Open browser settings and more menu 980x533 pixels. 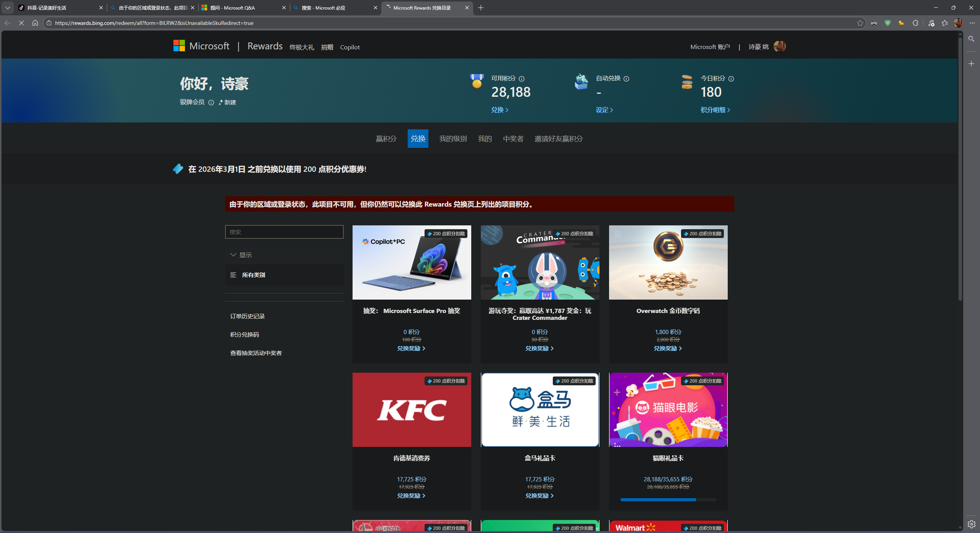pos(972,23)
